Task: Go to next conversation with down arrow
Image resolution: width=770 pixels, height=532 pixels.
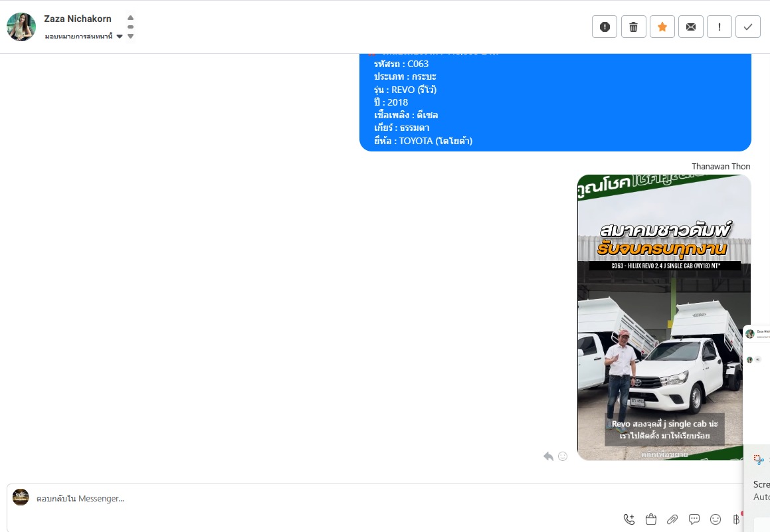Action: pos(131,37)
